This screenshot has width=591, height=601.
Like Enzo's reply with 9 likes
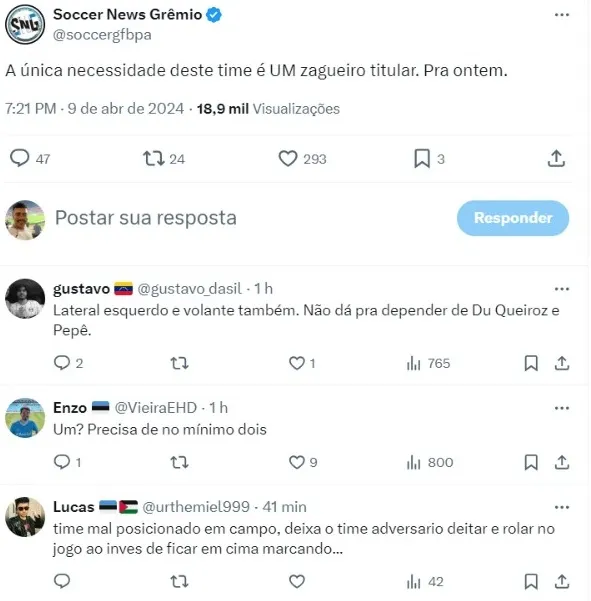pyautogui.click(x=297, y=462)
